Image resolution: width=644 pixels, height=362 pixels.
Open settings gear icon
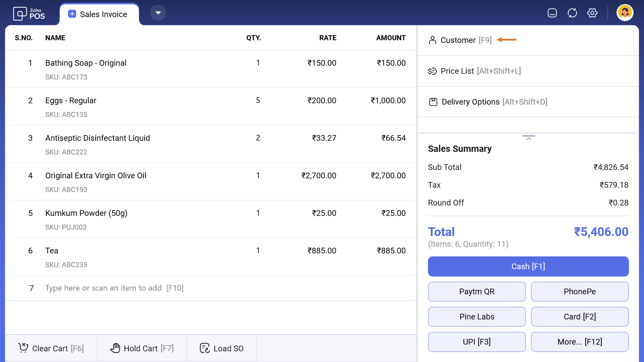coord(592,13)
